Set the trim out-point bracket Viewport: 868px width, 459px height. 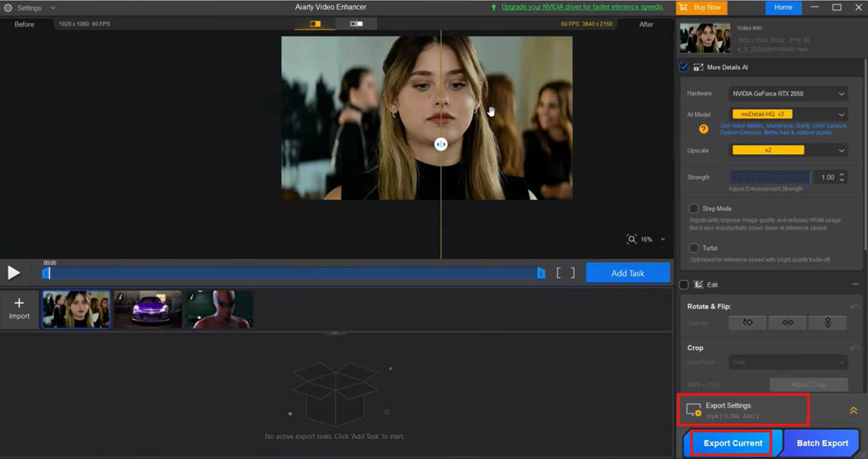[572, 273]
